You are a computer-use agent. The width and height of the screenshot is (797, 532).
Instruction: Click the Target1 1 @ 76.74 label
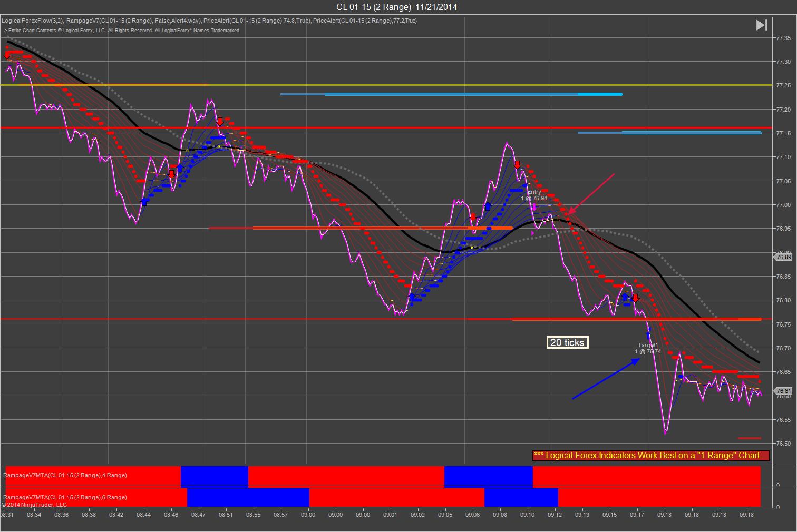coord(648,348)
